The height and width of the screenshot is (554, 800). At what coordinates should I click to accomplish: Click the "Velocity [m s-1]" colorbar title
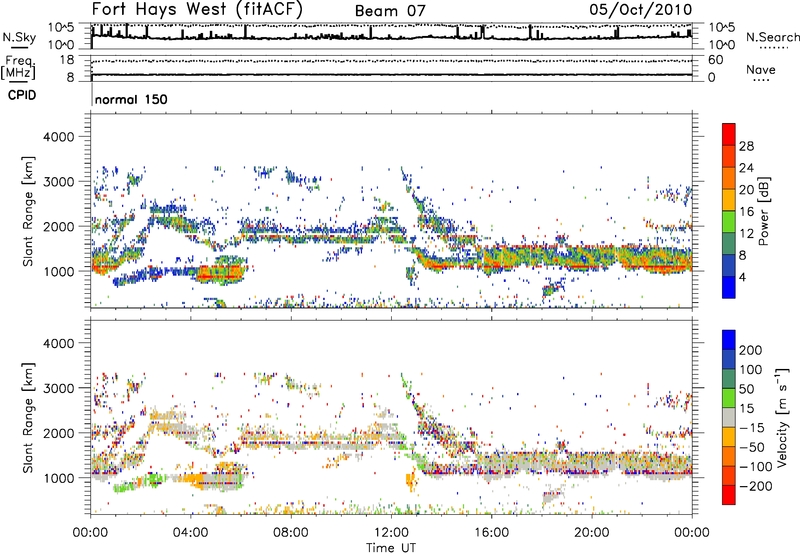pyautogui.click(x=782, y=417)
